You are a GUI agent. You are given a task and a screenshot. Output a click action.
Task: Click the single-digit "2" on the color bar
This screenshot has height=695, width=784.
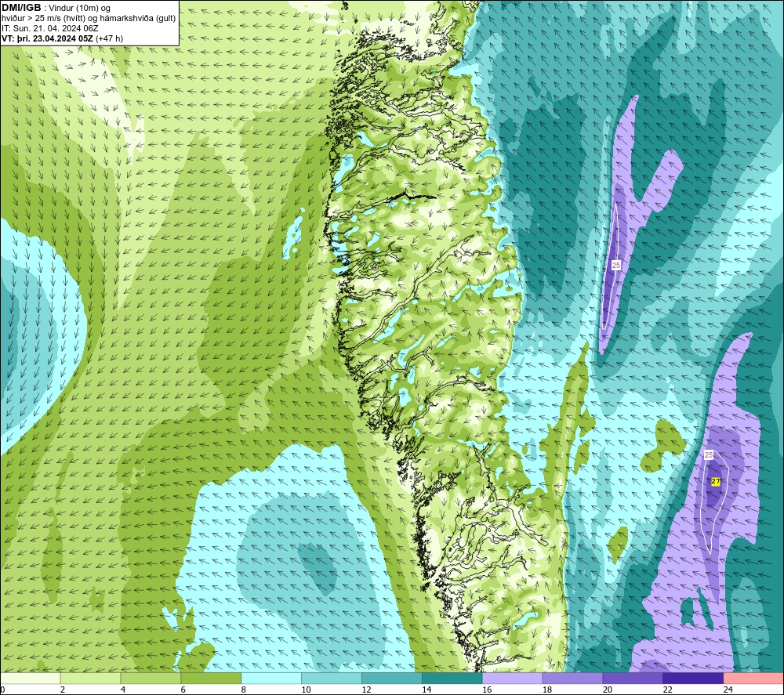(63, 690)
